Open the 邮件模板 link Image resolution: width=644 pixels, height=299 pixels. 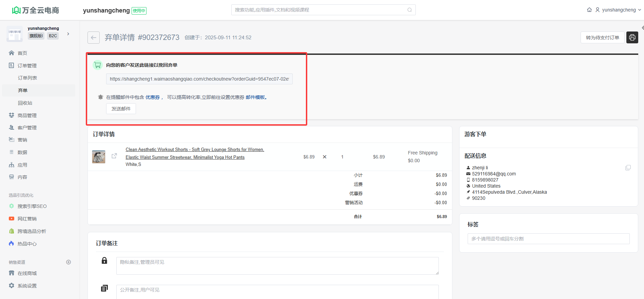(x=255, y=97)
